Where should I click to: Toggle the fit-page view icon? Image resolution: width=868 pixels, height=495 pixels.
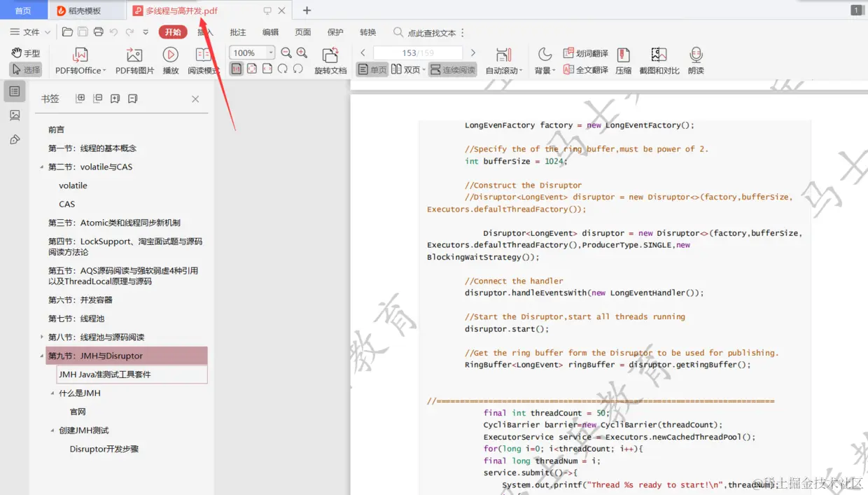252,69
